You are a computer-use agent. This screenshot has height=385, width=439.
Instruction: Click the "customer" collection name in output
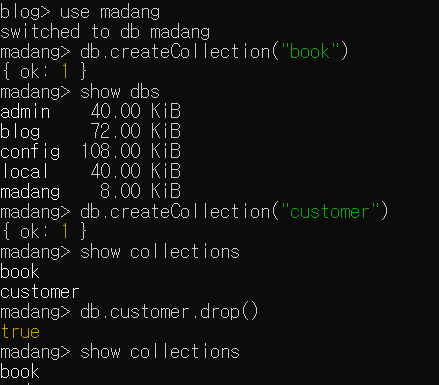[40, 292]
